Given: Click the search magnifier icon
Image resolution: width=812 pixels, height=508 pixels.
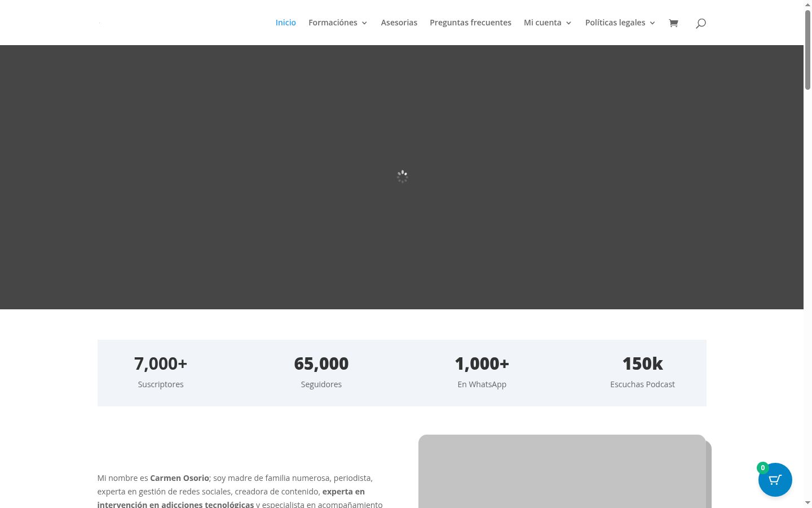Looking at the screenshot, I should click(x=701, y=23).
